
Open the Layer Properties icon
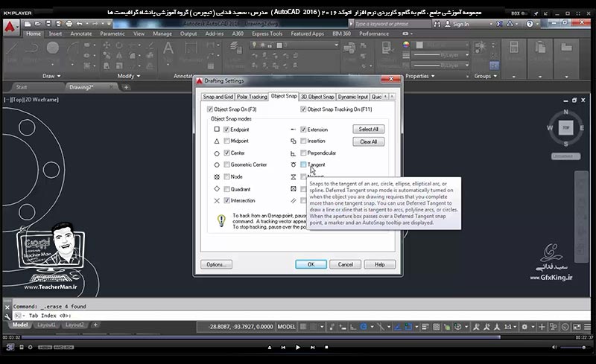(235, 48)
